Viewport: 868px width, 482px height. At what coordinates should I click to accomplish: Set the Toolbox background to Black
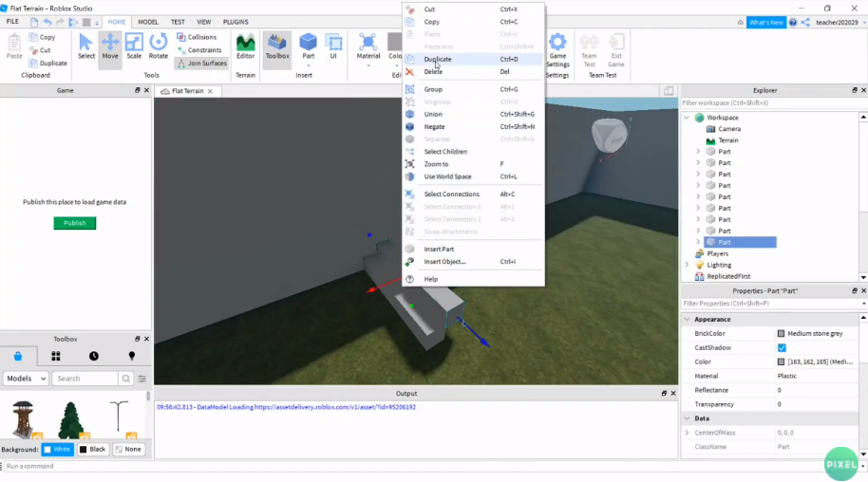(x=92, y=450)
